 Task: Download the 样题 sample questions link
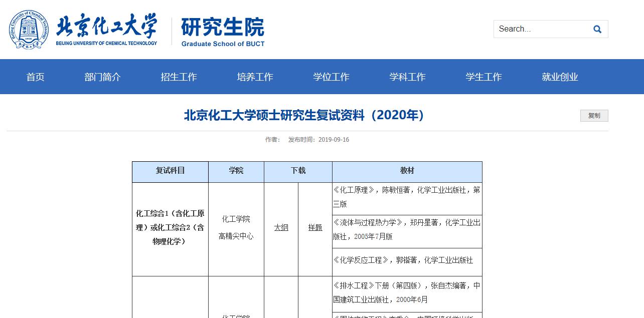(x=315, y=227)
